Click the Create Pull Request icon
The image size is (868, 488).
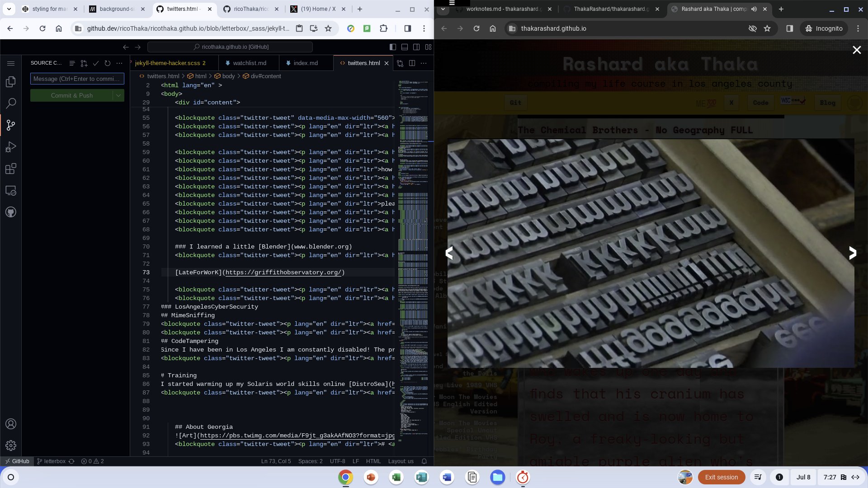[x=84, y=63]
